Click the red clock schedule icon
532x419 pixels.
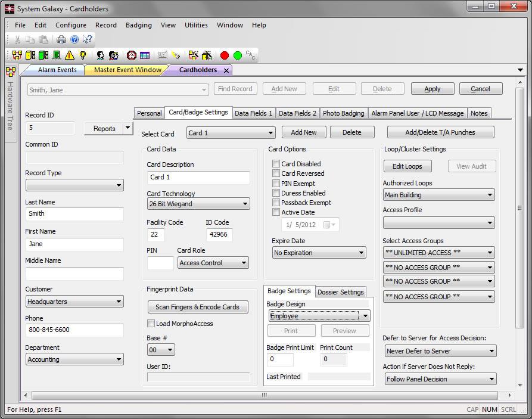131,55
